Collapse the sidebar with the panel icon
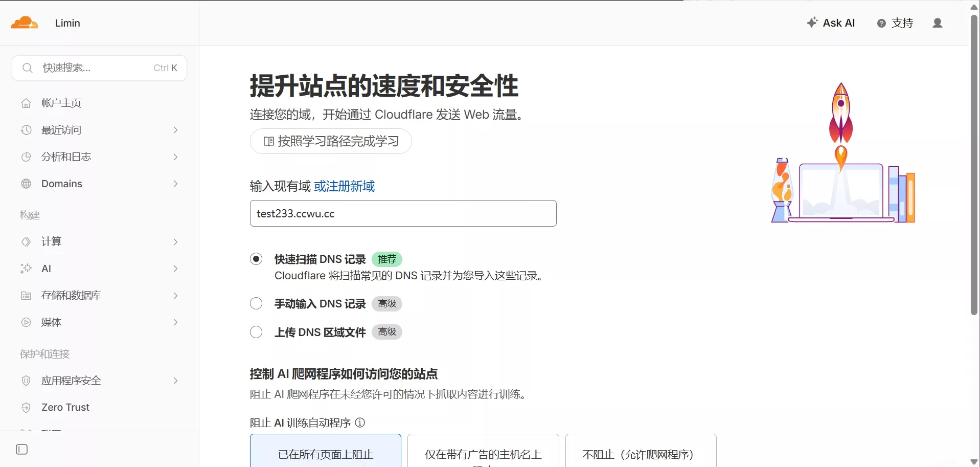The height and width of the screenshot is (467, 980). [22, 450]
